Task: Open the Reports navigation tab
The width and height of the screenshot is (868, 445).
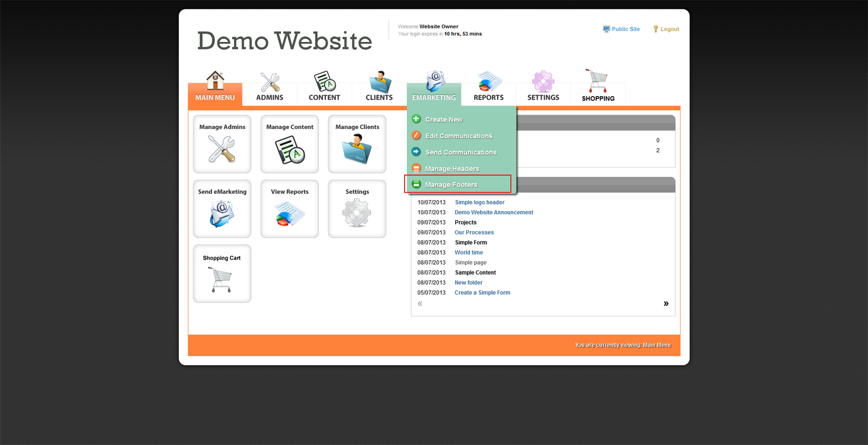Action: [x=488, y=88]
